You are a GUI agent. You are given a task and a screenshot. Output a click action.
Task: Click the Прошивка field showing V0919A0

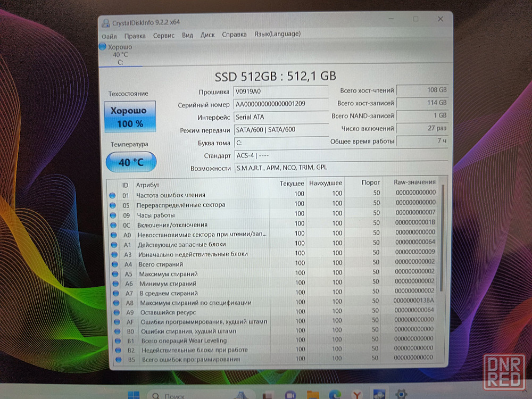(x=281, y=92)
